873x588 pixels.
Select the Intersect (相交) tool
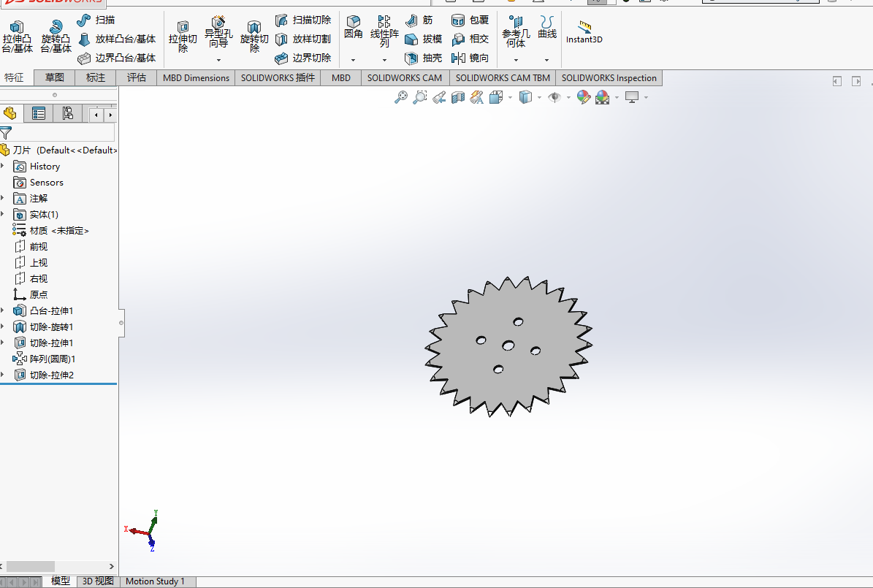click(470, 39)
